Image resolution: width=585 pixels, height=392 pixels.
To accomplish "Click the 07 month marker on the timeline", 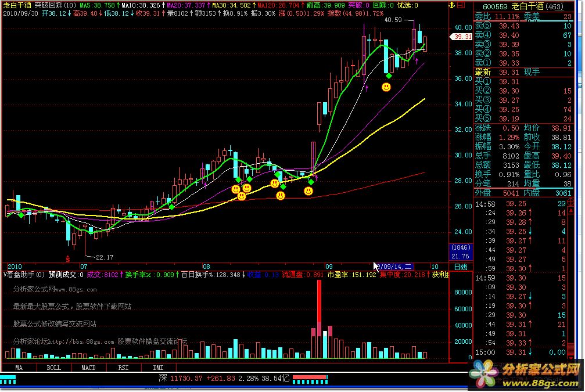I will point(84,267).
